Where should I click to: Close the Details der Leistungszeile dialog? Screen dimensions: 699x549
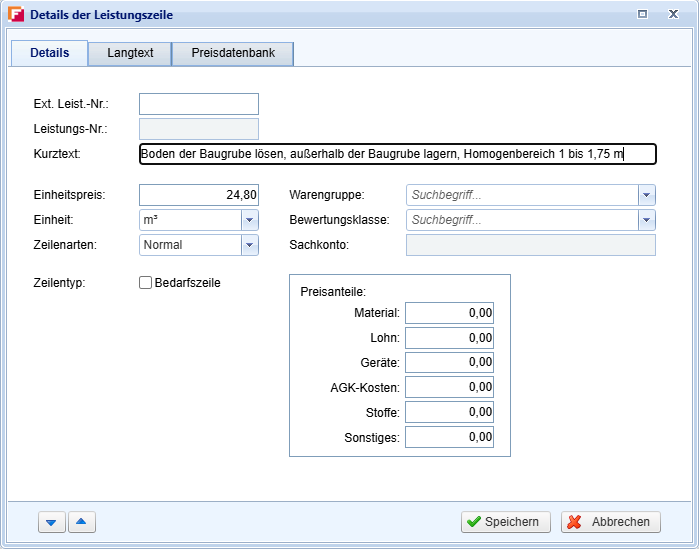click(677, 14)
